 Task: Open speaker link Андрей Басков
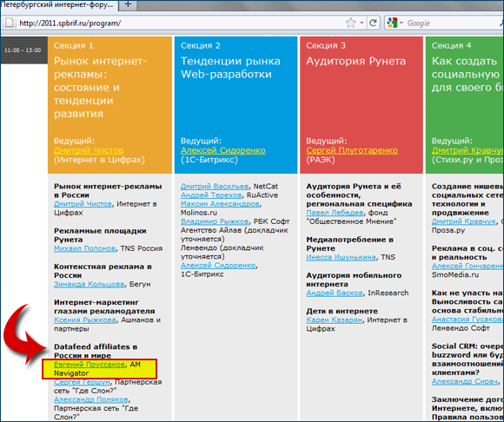click(335, 293)
